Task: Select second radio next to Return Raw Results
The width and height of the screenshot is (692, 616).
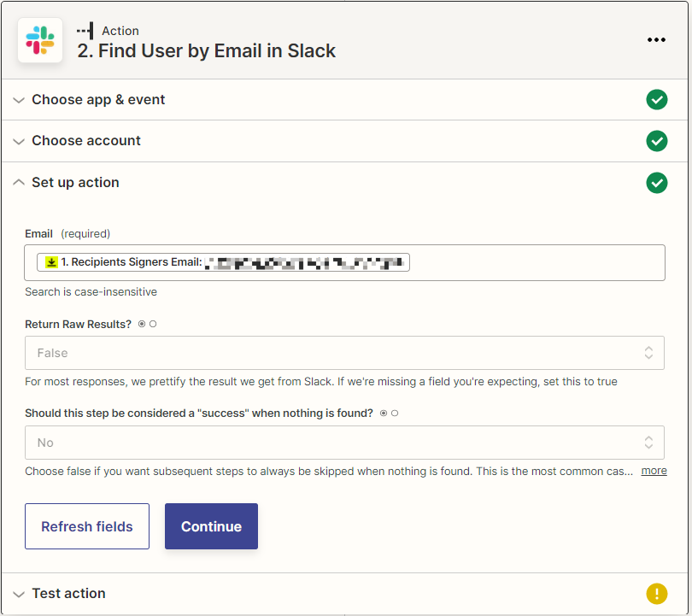Action: 153,325
